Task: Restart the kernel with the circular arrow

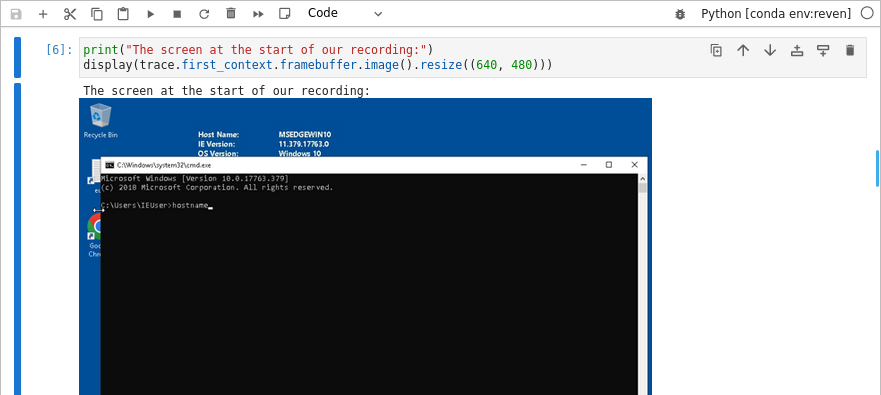Action: [x=204, y=14]
